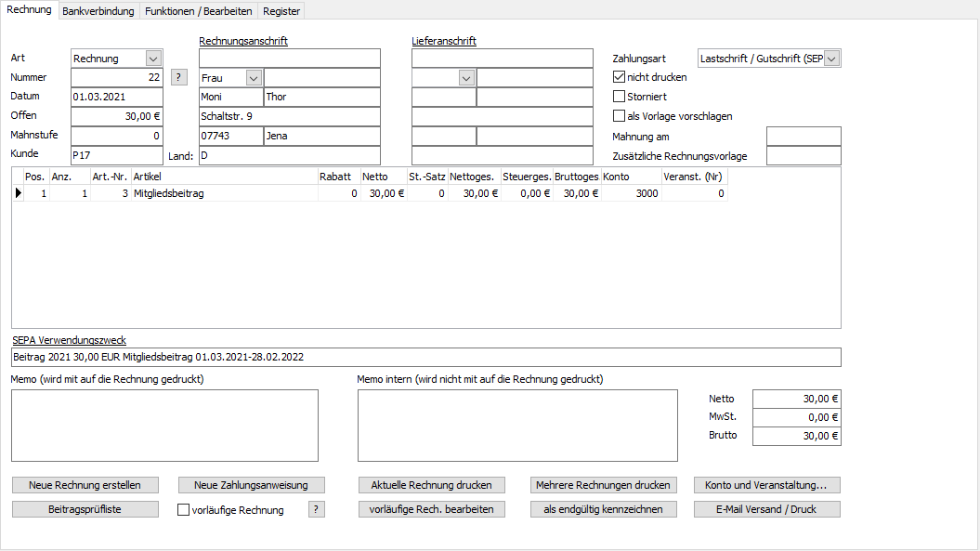Select the Rechnung tab
Screen dimensions: 980x551
29,9
